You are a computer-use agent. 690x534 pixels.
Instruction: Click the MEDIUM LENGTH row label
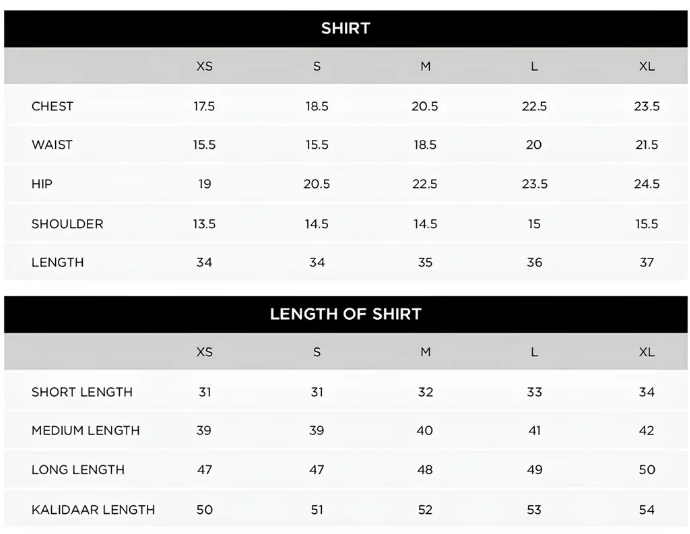pyautogui.click(x=86, y=431)
